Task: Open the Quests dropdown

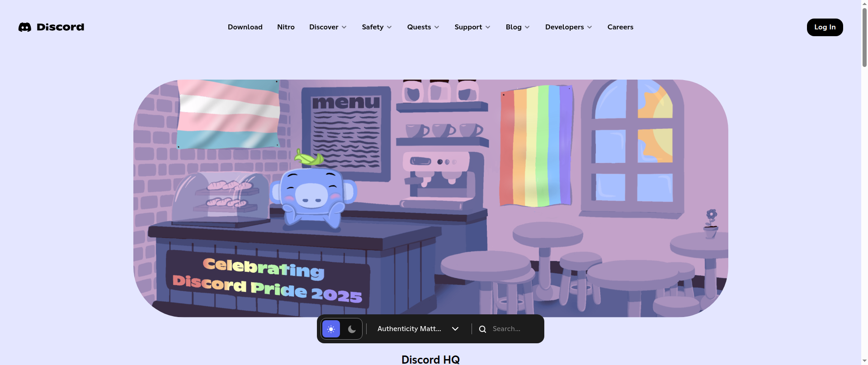Action: tap(423, 27)
